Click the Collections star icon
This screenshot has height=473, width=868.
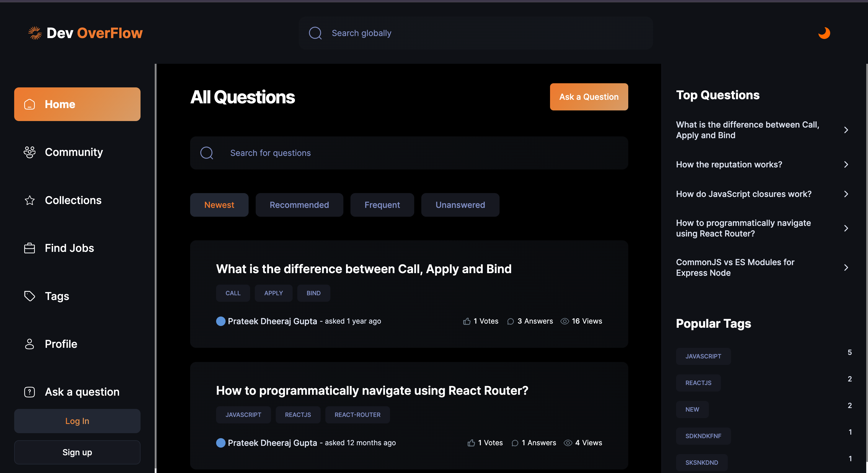[30, 200]
